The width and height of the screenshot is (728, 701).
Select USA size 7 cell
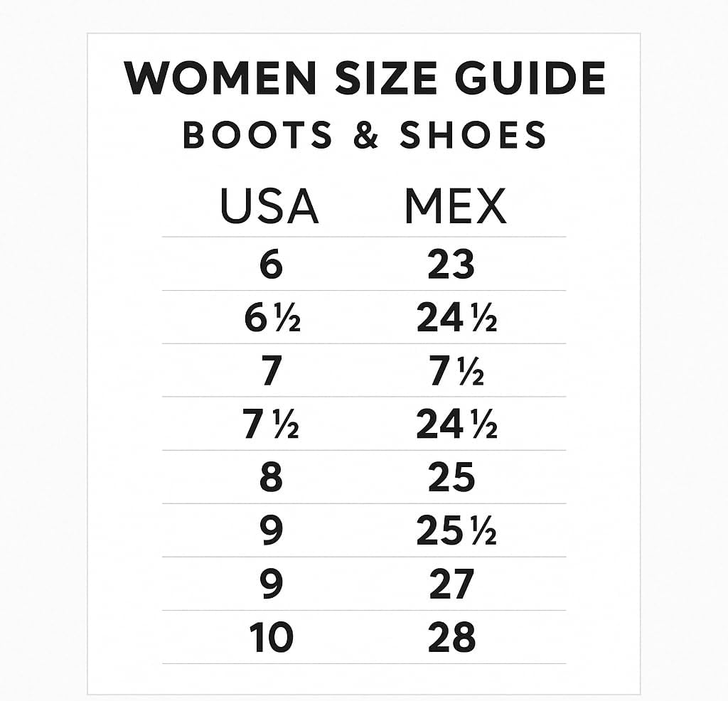coord(271,371)
